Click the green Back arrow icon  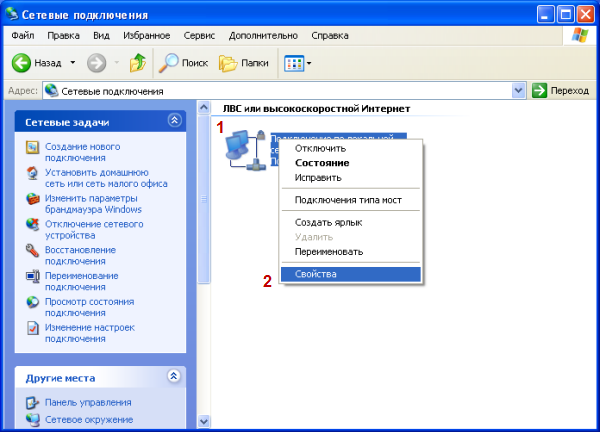click(21, 63)
